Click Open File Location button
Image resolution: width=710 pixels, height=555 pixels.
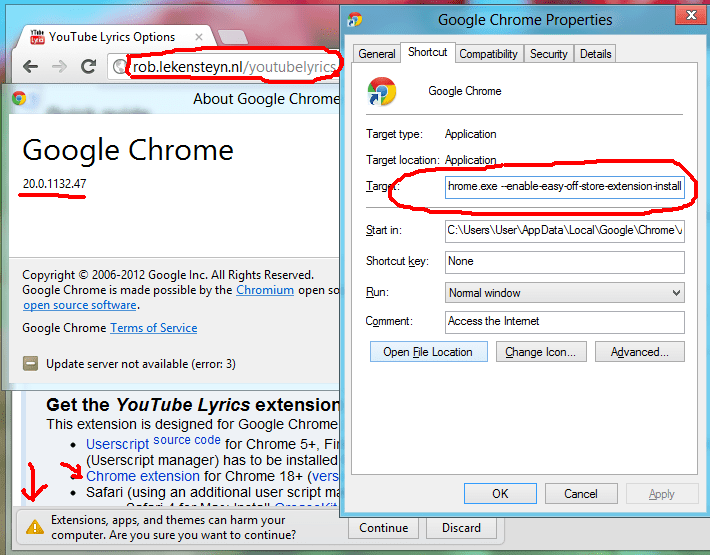point(428,352)
